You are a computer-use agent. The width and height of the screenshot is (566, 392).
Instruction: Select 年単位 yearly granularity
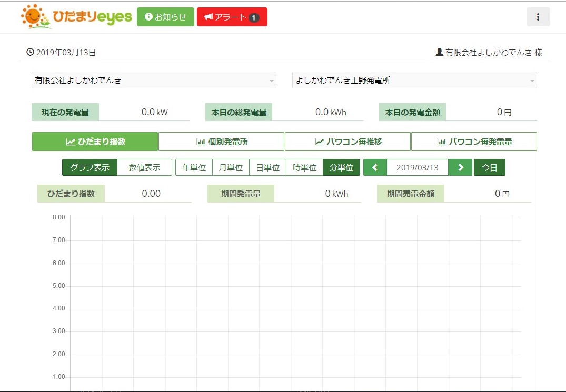coord(194,167)
